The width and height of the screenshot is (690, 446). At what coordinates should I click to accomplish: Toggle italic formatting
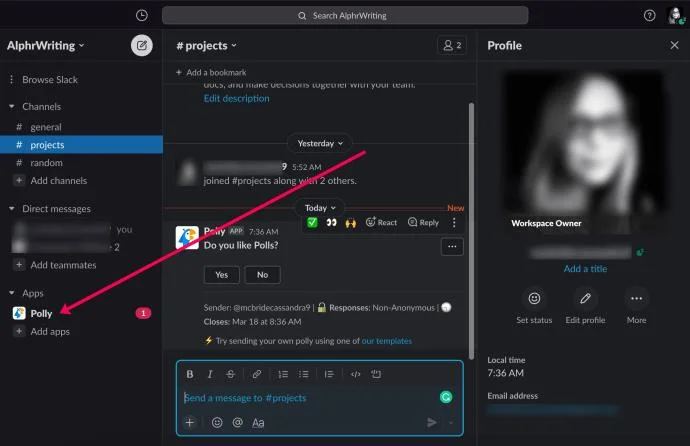coord(210,374)
